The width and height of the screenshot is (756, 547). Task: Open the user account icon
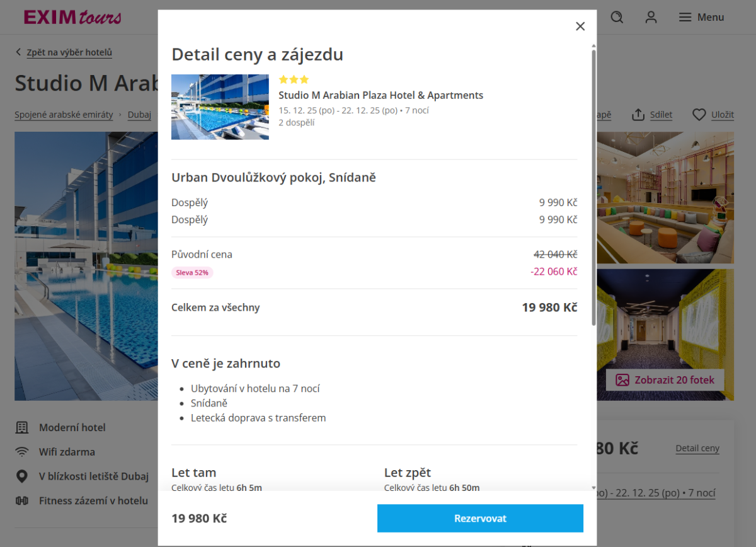point(651,18)
